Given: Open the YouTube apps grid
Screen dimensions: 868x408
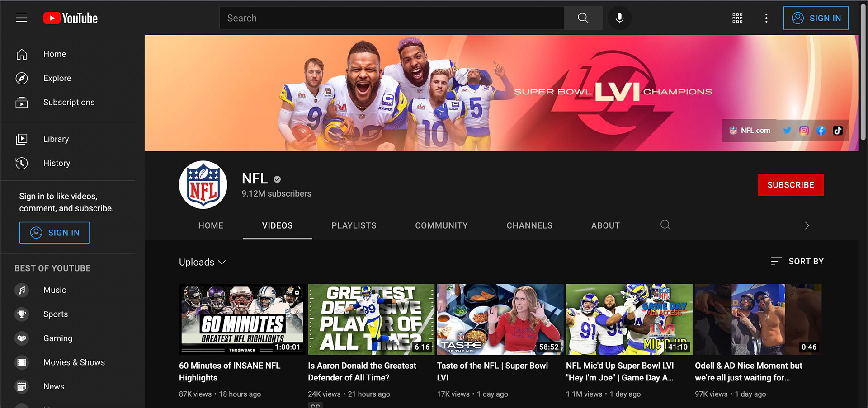Looking at the screenshot, I should pos(737,18).
